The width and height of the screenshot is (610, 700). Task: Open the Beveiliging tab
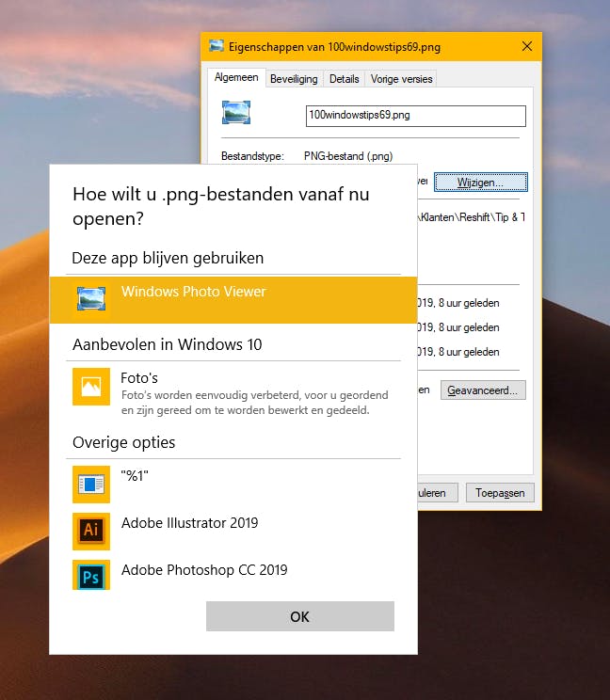click(x=294, y=79)
